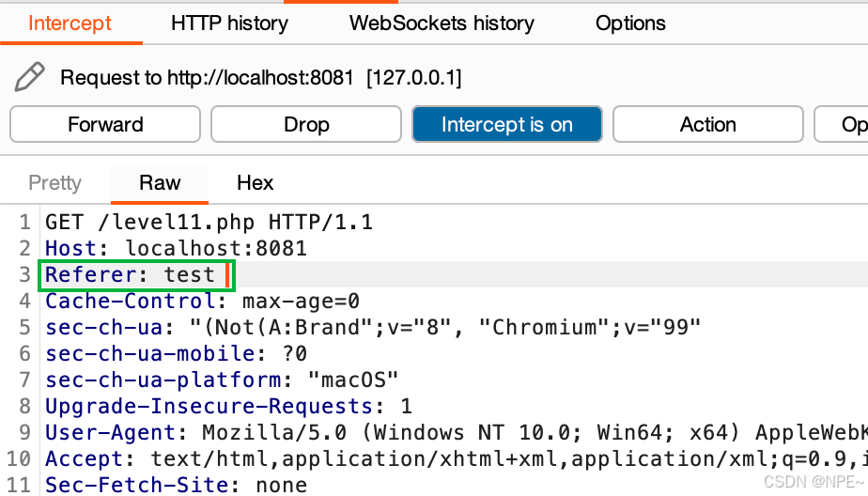Select the Hex view tab
This screenshot has width=868, height=496.
tap(256, 182)
